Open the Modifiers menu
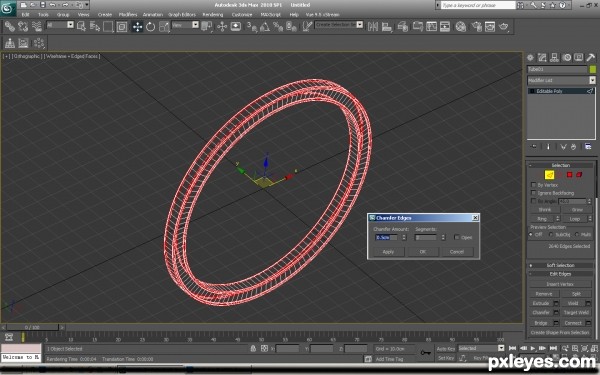The height and width of the screenshot is (375, 600). (128, 15)
